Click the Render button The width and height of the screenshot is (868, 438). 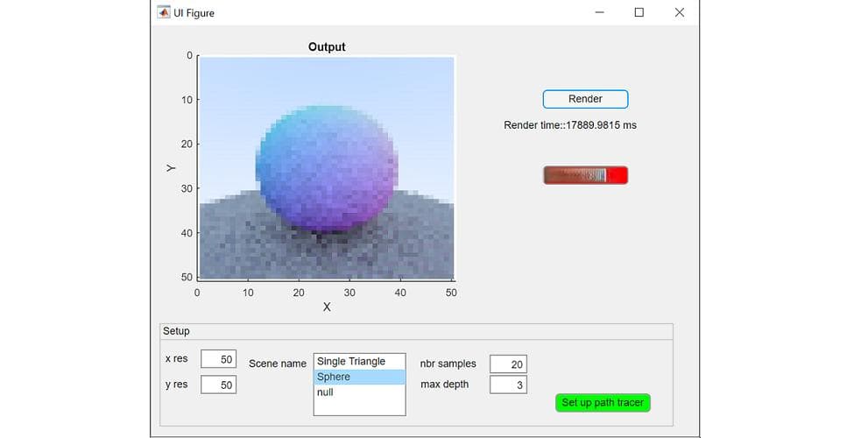click(585, 99)
